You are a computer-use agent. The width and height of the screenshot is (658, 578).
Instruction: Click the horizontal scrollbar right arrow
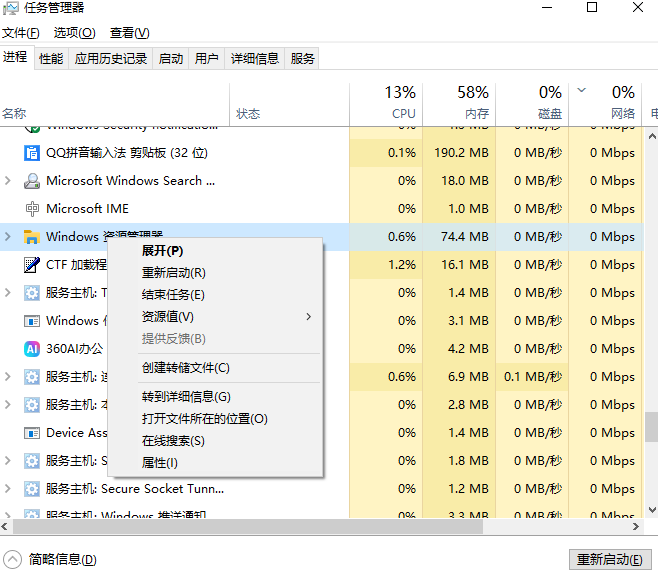pyautogui.click(x=636, y=526)
